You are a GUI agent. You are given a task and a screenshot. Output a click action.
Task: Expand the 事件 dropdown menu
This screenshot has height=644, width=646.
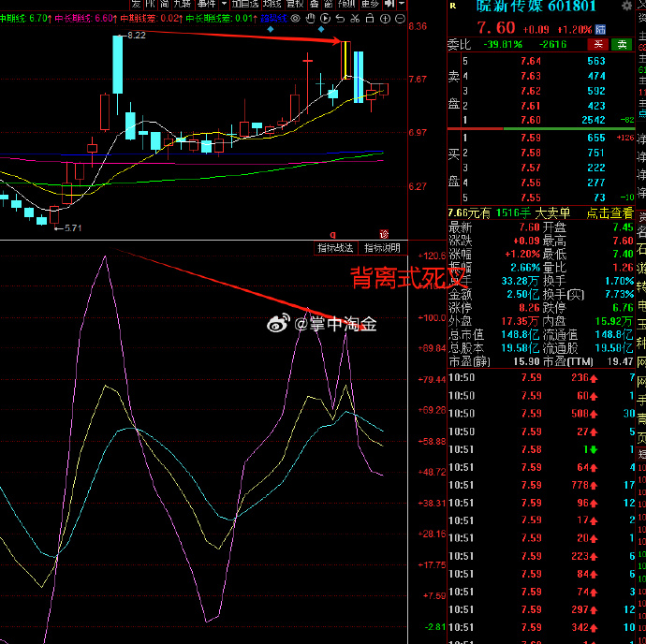(208, 4)
